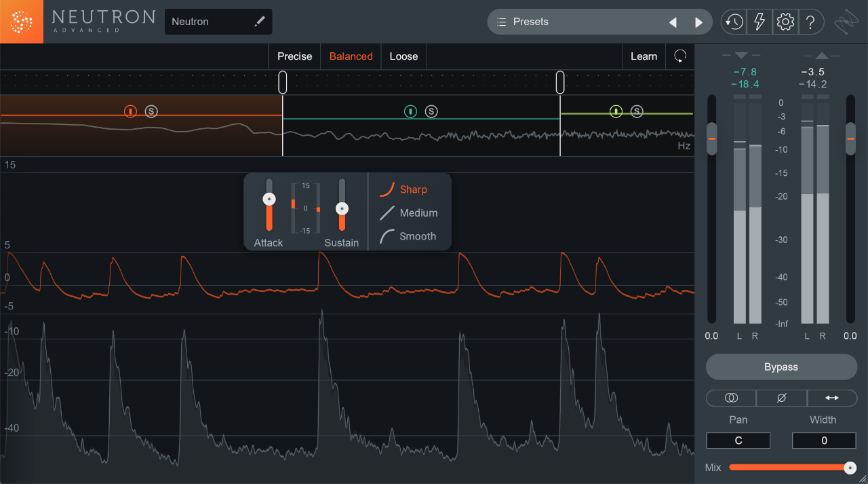Click the output gain value 0.0

(x=850, y=335)
